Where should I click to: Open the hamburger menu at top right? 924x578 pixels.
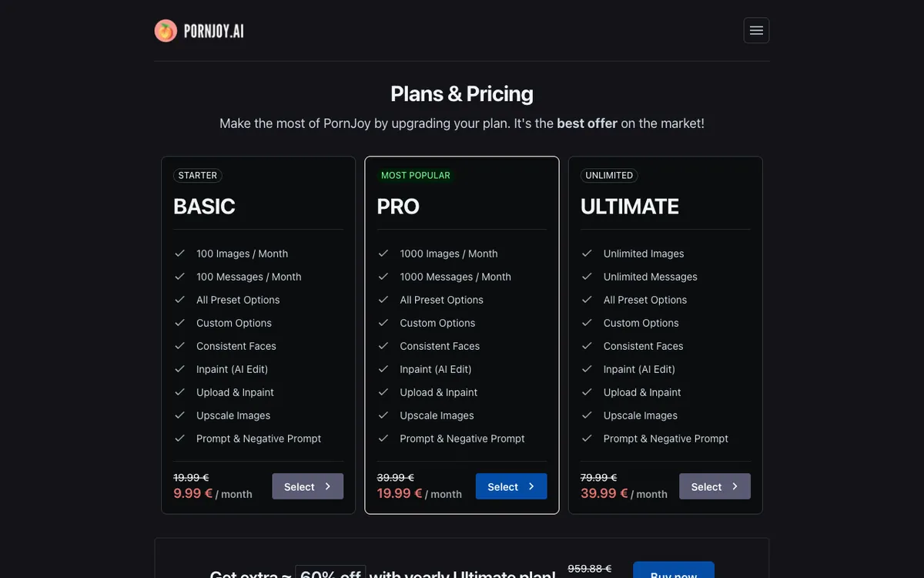(x=756, y=30)
